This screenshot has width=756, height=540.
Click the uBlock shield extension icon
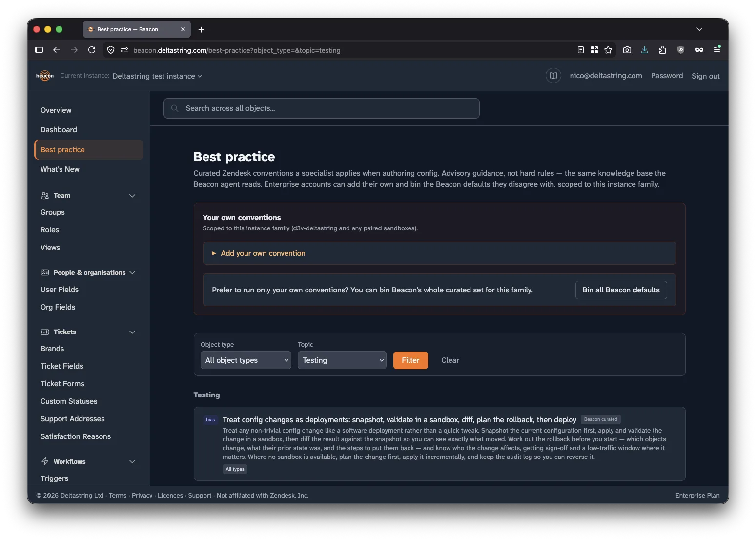[x=681, y=50]
